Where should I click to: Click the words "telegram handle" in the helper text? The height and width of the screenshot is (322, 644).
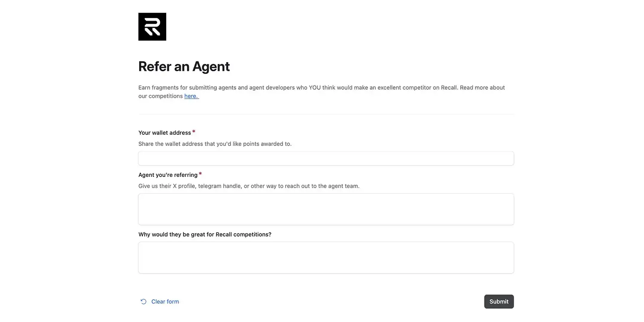(x=219, y=186)
